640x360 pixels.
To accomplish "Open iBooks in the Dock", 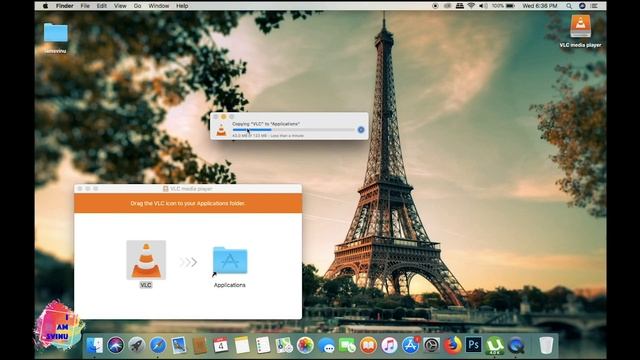I will (369, 345).
